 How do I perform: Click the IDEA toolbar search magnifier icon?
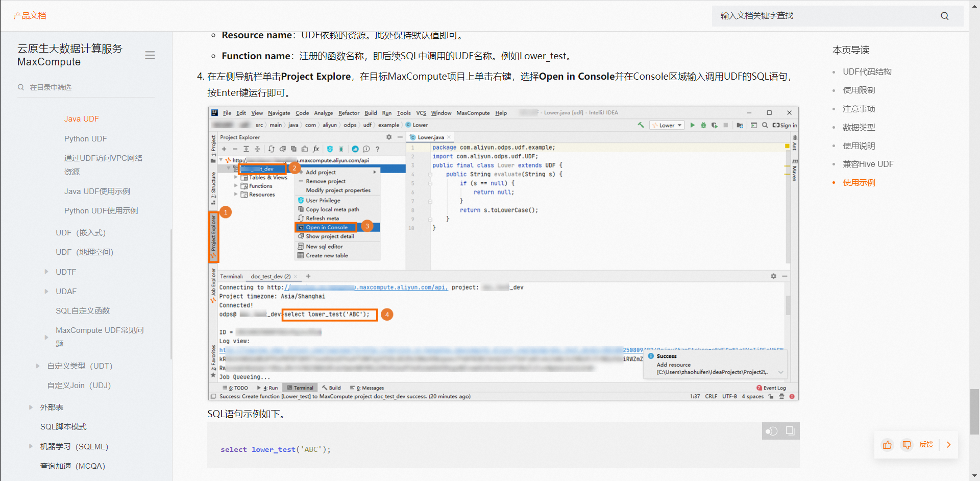pyautogui.click(x=765, y=125)
